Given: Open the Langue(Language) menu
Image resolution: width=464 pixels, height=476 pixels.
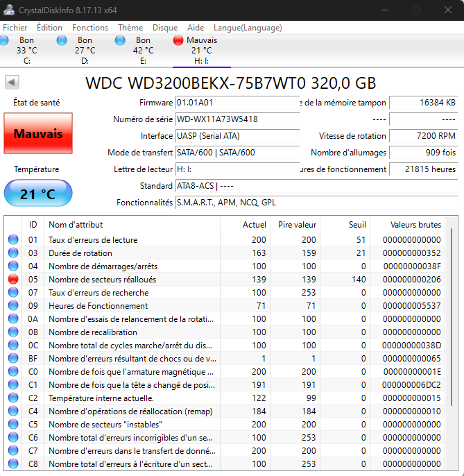Looking at the screenshot, I should [x=248, y=28].
